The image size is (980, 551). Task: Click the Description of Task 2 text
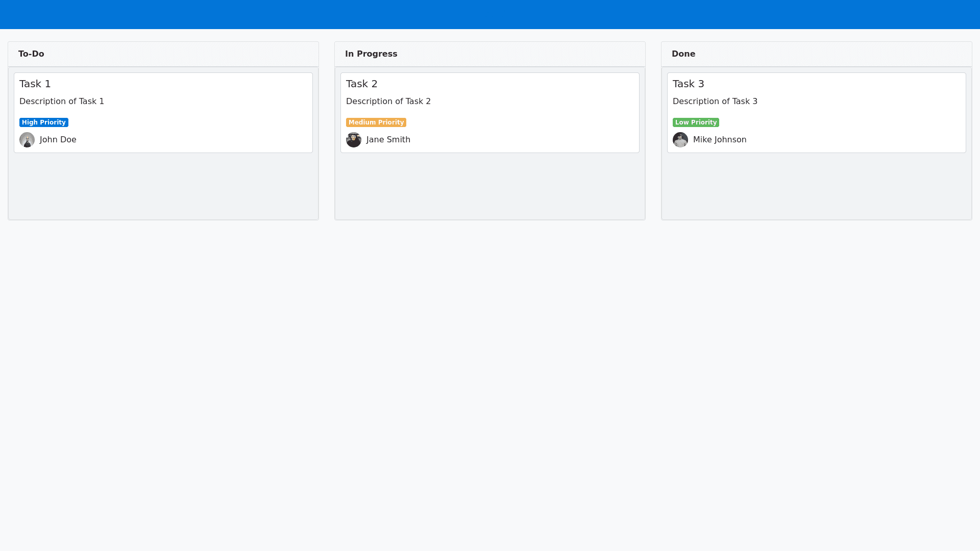click(x=388, y=102)
